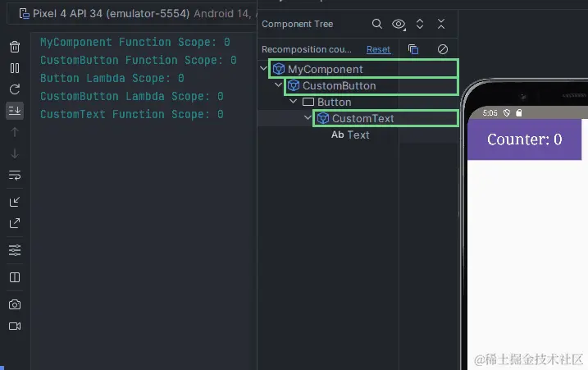Click the Recomposition counts header label

[307, 49]
